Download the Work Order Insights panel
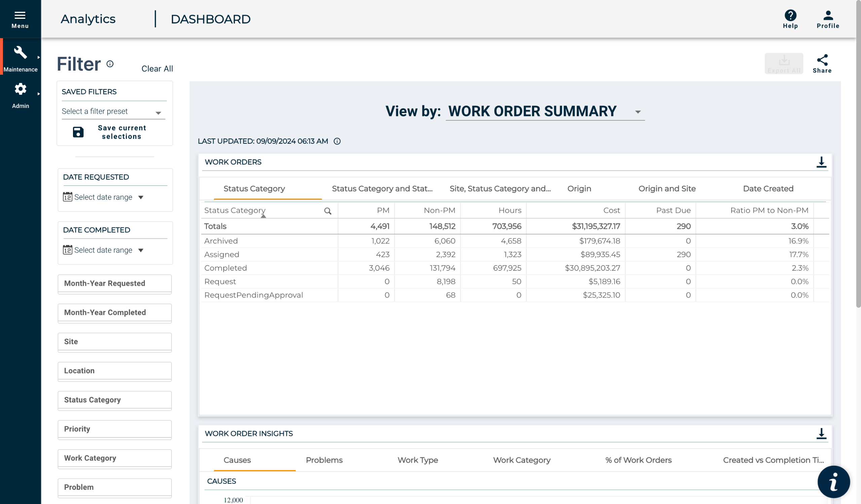Image resolution: width=861 pixels, height=504 pixels. pyautogui.click(x=821, y=434)
